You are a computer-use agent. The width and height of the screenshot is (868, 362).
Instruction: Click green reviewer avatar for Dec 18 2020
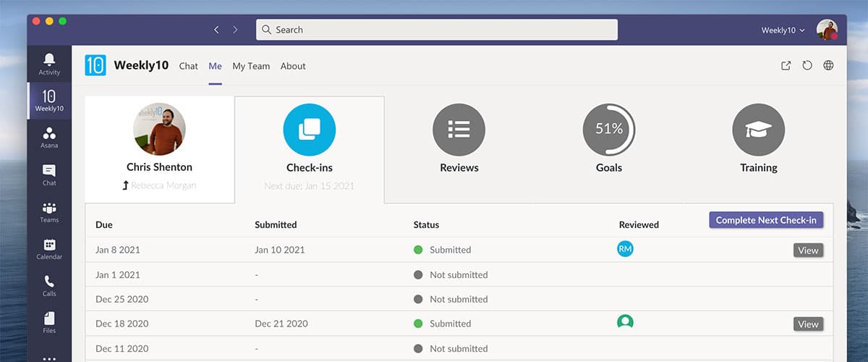625,321
